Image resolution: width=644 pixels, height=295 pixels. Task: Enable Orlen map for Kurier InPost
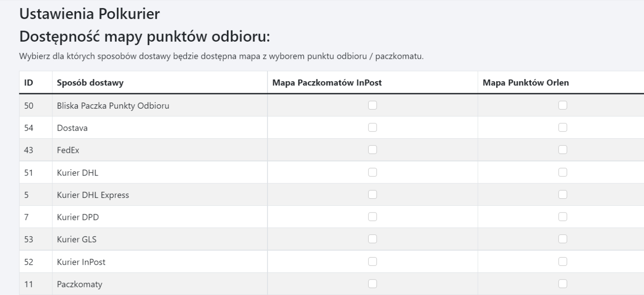pyautogui.click(x=562, y=261)
